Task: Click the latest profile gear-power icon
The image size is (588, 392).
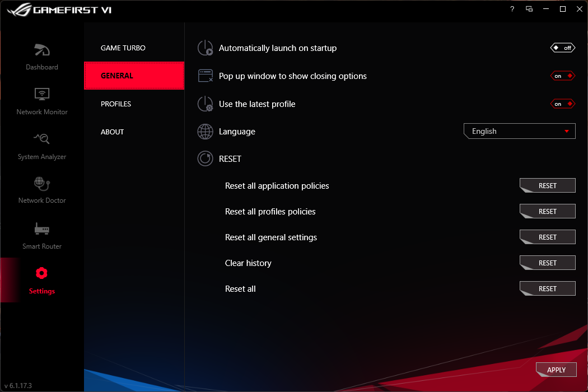Action: point(205,104)
